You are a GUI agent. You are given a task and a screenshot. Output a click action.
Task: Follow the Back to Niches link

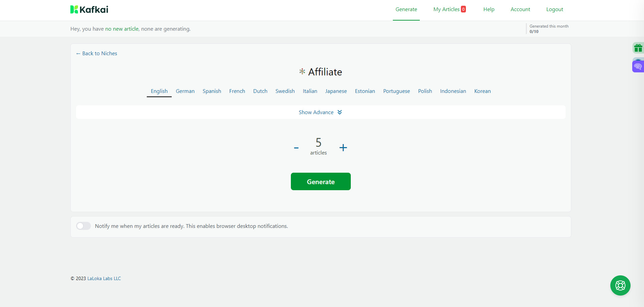(x=96, y=53)
